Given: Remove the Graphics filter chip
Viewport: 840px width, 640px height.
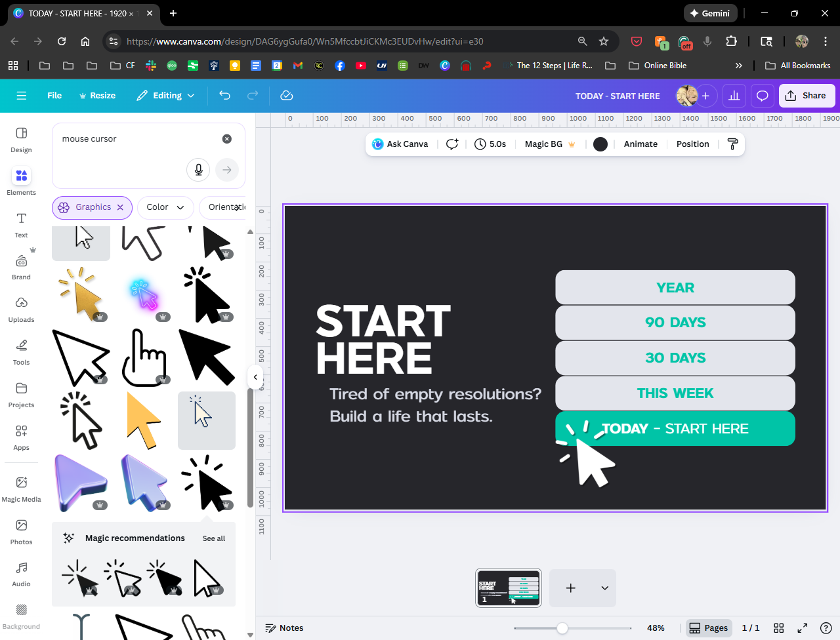Looking at the screenshot, I should tap(120, 207).
